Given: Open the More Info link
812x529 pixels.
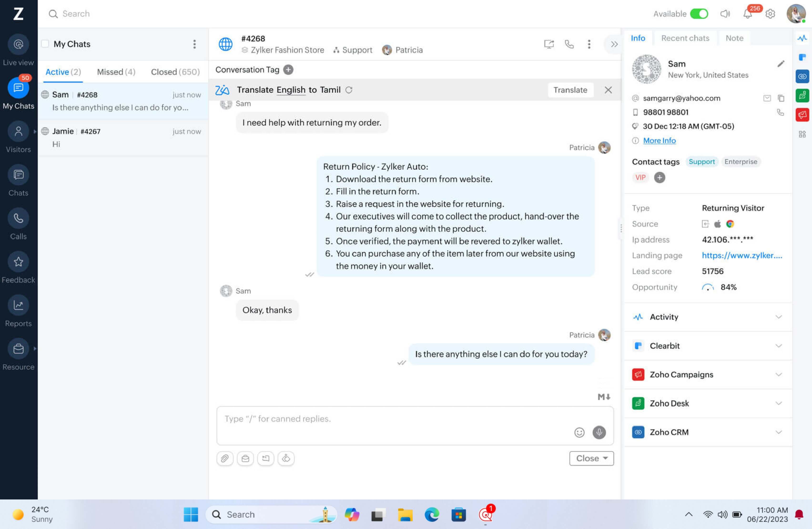Looking at the screenshot, I should pyautogui.click(x=659, y=140).
